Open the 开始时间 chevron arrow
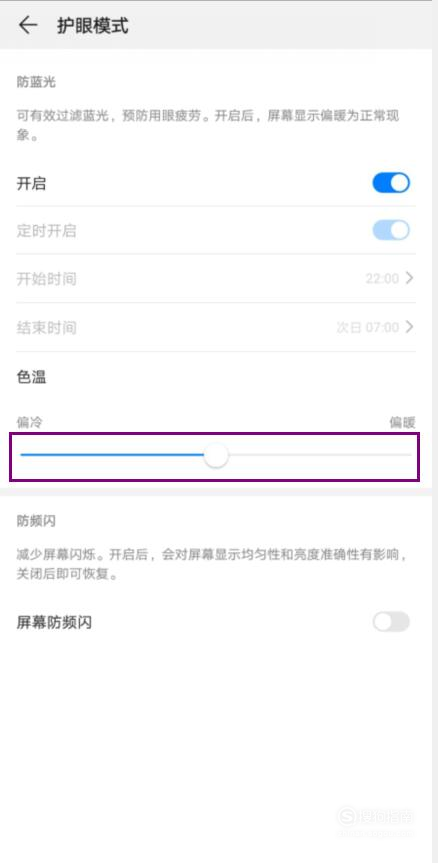The height and width of the screenshot is (863, 438). tap(409, 278)
